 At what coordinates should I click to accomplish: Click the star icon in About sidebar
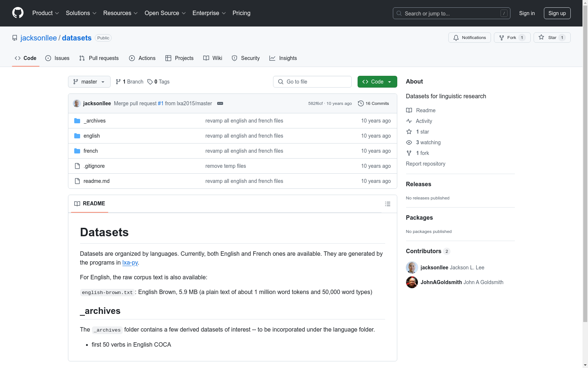(409, 132)
